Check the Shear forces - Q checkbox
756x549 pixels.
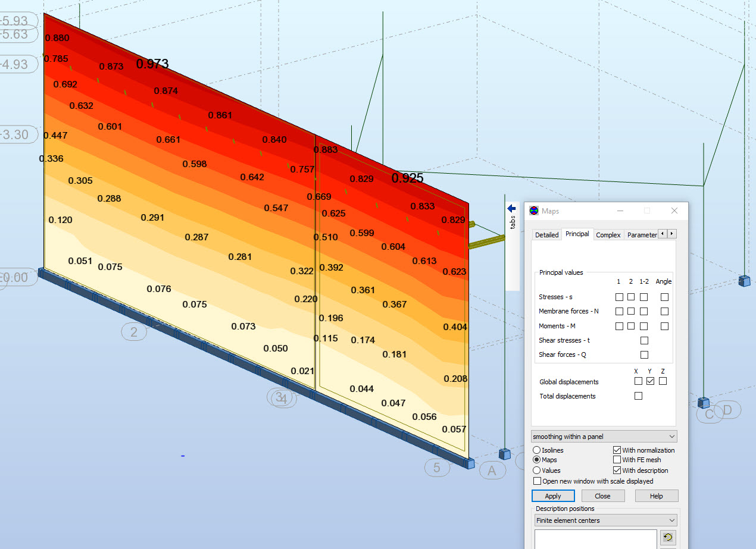point(644,354)
